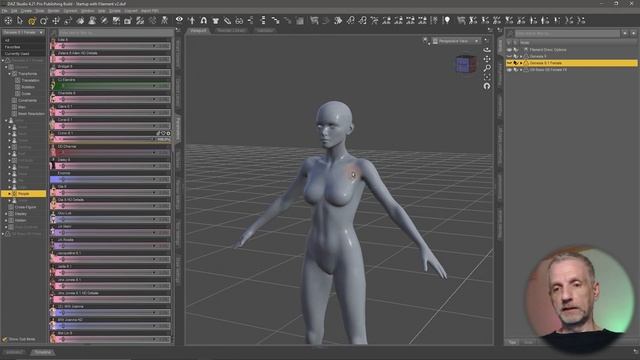The image size is (640, 360).
Task: Toggle selectability of first Scene pane item
Action: click(x=516, y=50)
